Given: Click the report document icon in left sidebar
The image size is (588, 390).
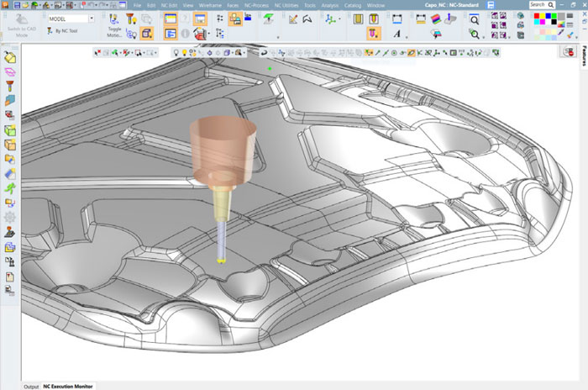Looking at the screenshot, I should pyautogui.click(x=10, y=277).
